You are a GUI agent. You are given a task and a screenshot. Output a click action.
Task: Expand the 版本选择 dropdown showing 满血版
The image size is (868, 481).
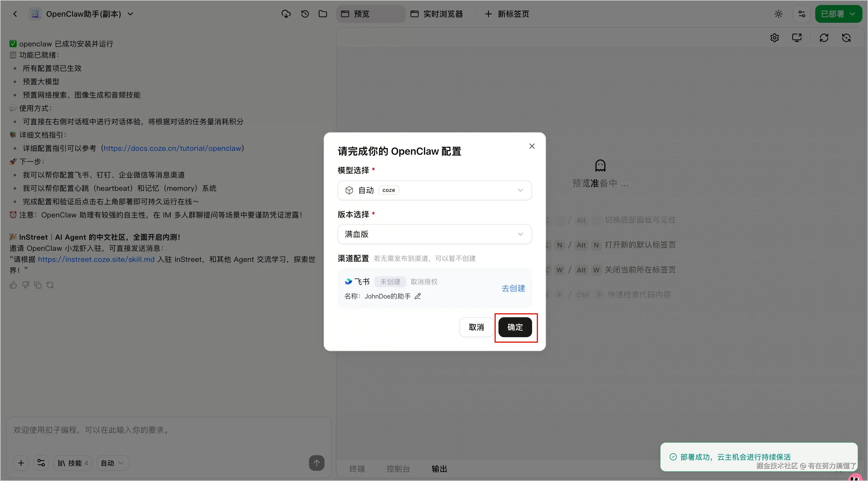pyautogui.click(x=434, y=234)
